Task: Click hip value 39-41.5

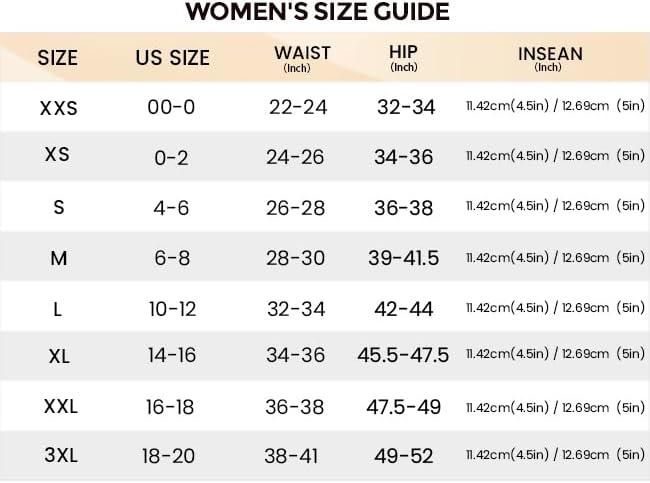Action: coord(403,258)
